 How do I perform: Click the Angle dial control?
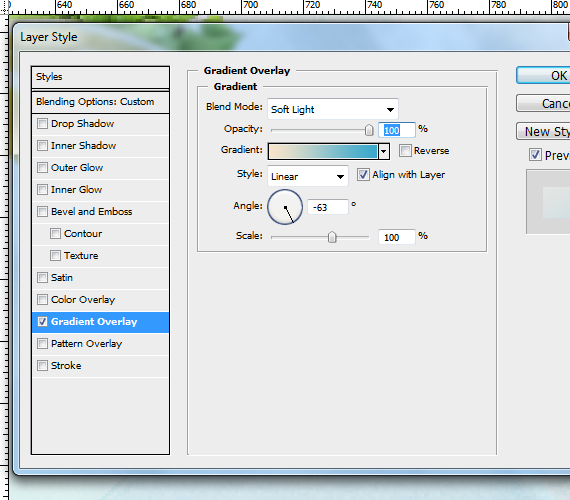point(285,207)
